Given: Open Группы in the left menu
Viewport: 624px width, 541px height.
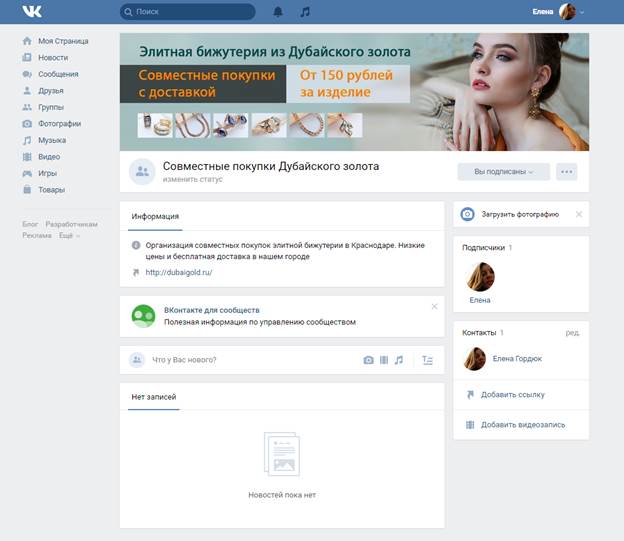Looking at the screenshot, I should (x=51, y=107).
